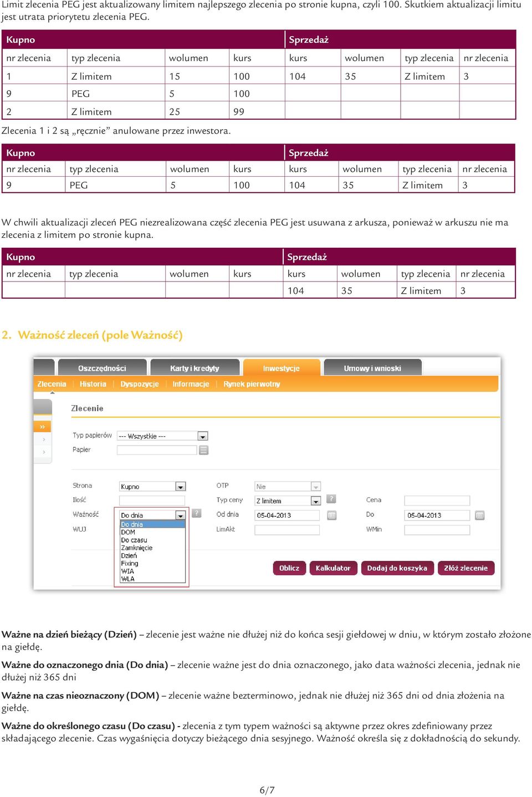532x797 pixels.
Task: Focus the WMin input field
Action: 437,530
